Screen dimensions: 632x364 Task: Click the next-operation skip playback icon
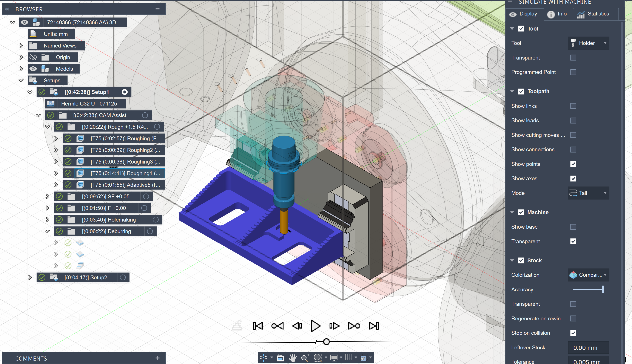pos(354,326)
